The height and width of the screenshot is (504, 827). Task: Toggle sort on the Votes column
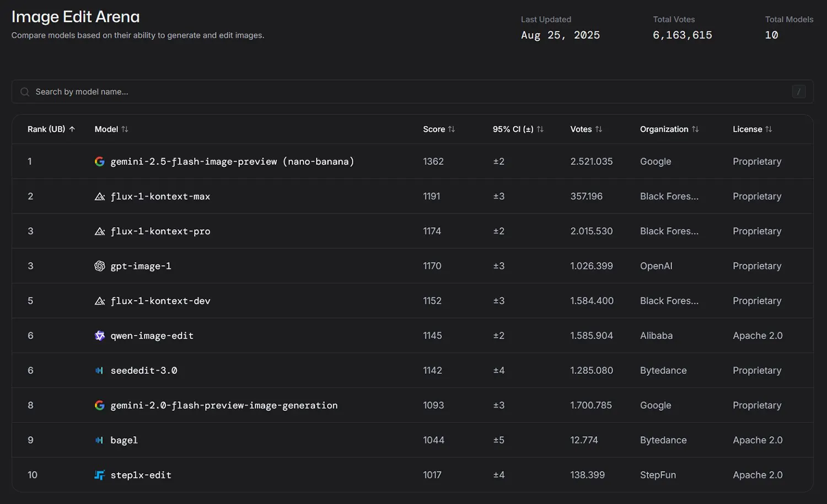[586, 129]
